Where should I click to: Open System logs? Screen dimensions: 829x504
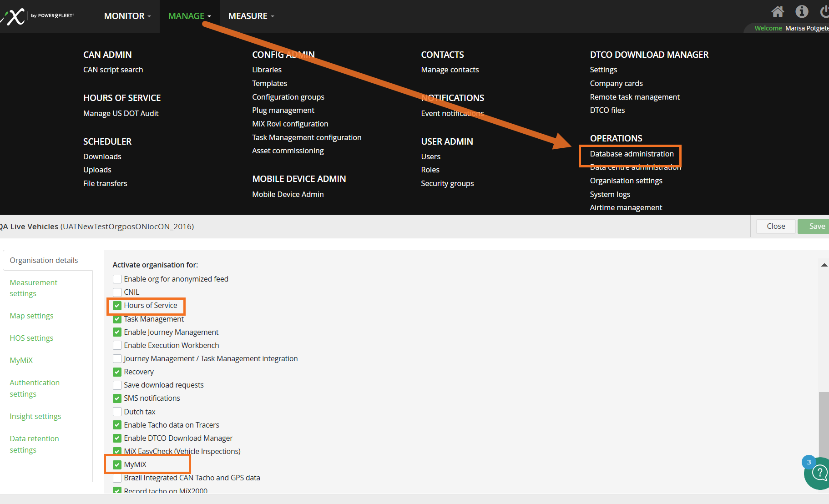click(x=610, y=194)
